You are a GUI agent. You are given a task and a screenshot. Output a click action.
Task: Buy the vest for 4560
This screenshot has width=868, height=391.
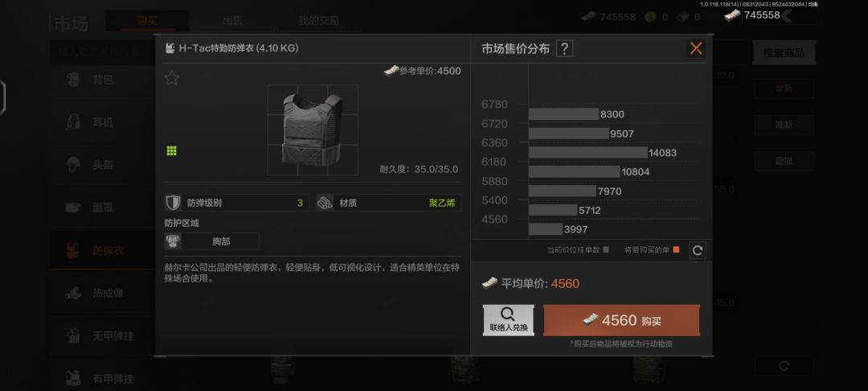pyautogui.click(x=621, y=320)
